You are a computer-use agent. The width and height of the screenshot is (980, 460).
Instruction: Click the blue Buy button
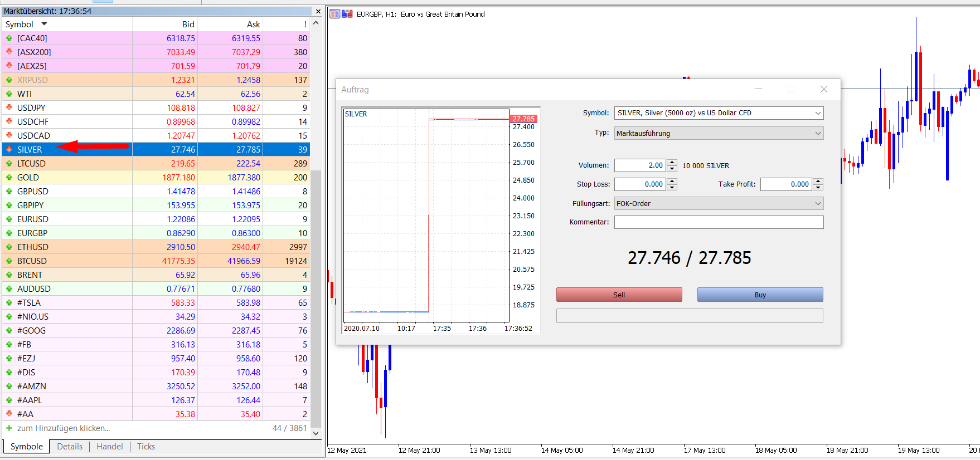(760, 295)
